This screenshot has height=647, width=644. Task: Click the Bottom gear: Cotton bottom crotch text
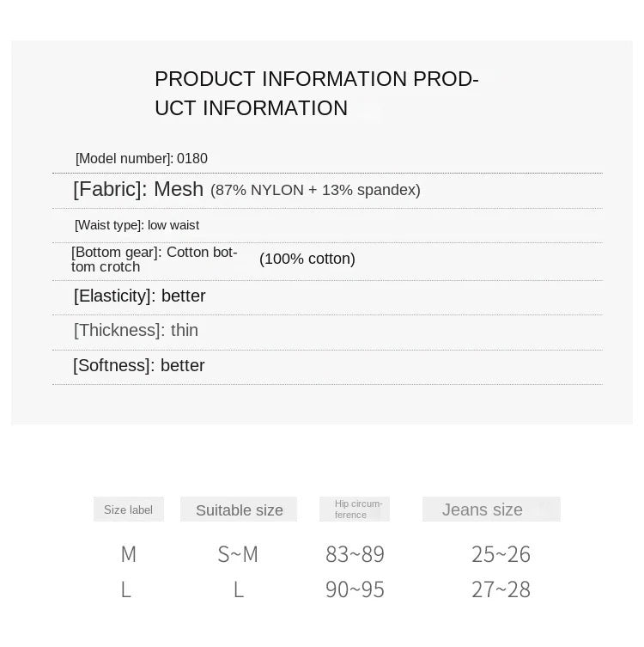tap(155, 259)
